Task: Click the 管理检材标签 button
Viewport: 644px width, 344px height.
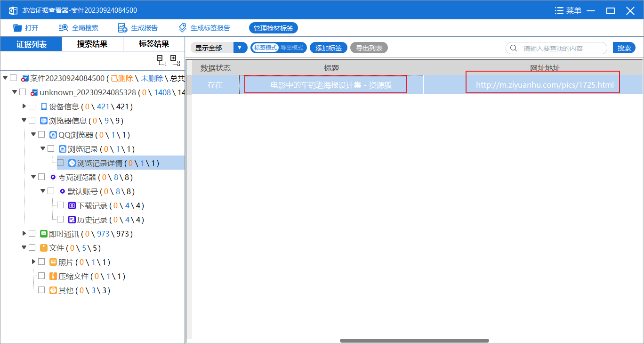Action: 273,28
